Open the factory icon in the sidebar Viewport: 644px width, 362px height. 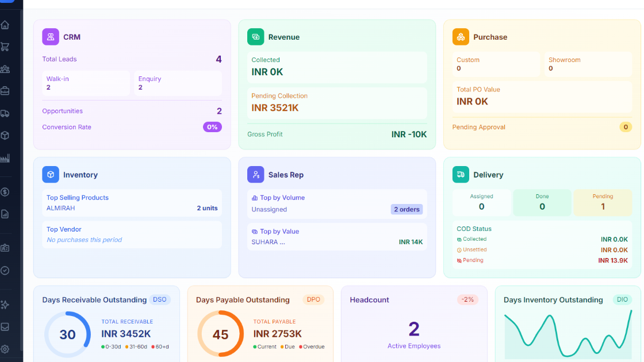tap(5, 158)
